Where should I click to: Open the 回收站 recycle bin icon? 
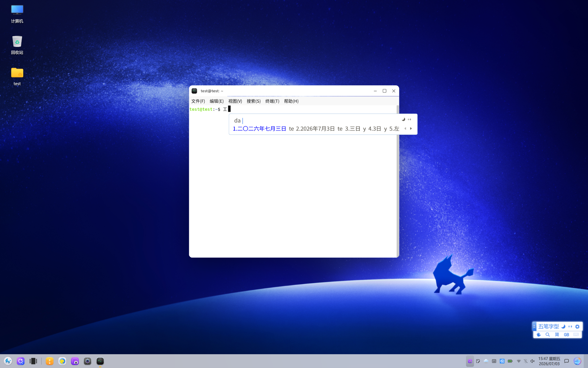pos(17,45)
